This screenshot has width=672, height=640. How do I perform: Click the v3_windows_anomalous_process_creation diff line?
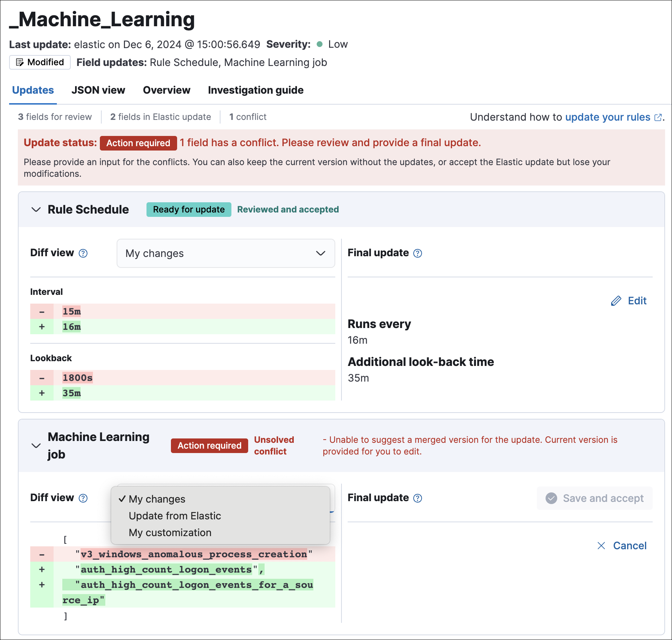click(x=183, y=554)
